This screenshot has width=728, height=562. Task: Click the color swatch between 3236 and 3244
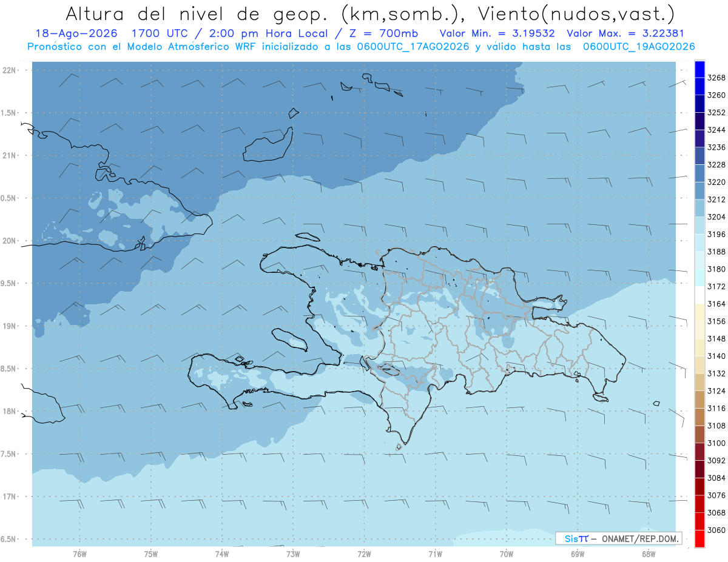click(699, 138)
